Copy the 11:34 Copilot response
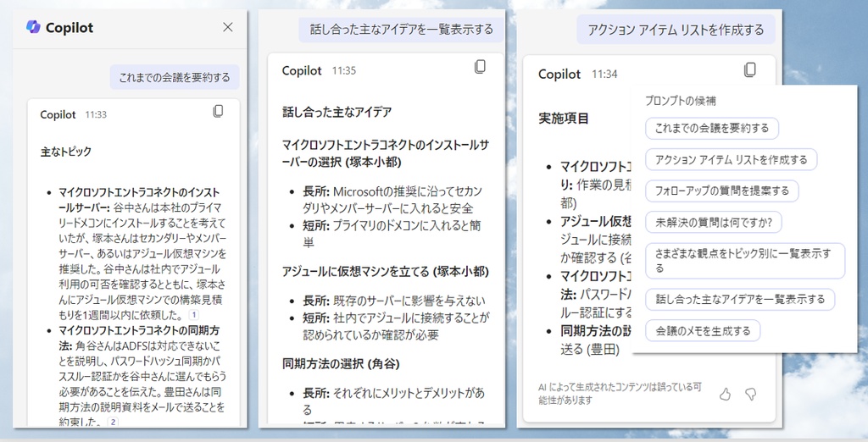Viewport: 868px width, 442px height. pyautogui.click(x=749, y=69)
